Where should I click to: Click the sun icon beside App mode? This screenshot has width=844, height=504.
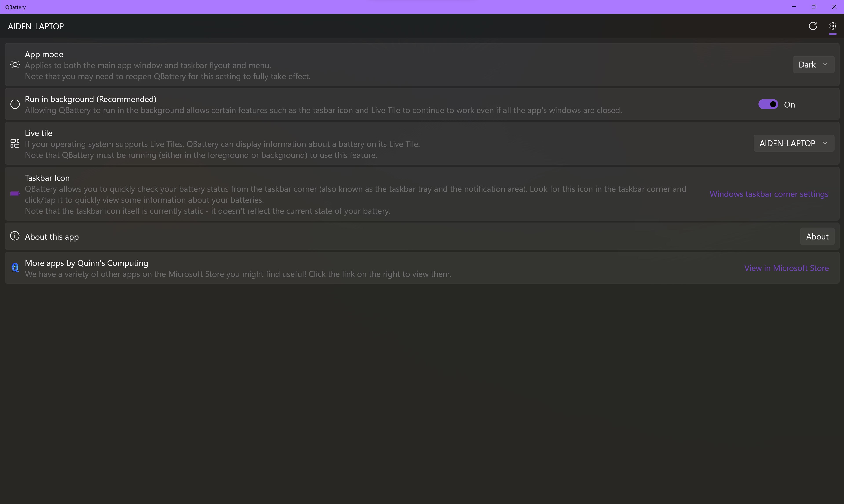[x=15, y=64]
